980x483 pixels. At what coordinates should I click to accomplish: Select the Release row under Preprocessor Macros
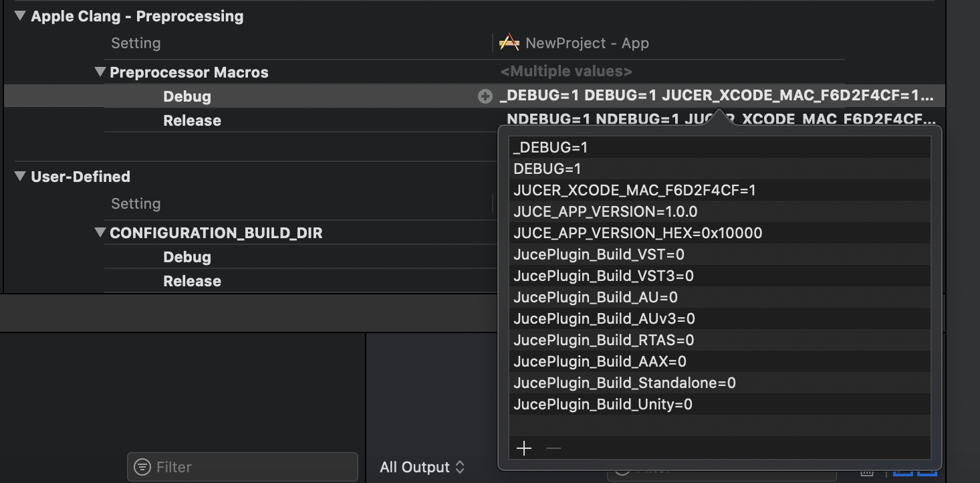(x=192, y=120)
